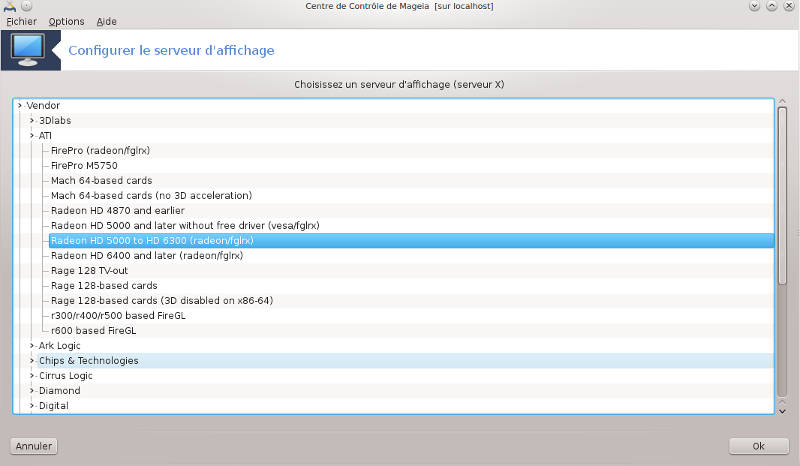The image size is (800, 466).
Task: Click the window menu button beside app icon
Action: (27, 6)
